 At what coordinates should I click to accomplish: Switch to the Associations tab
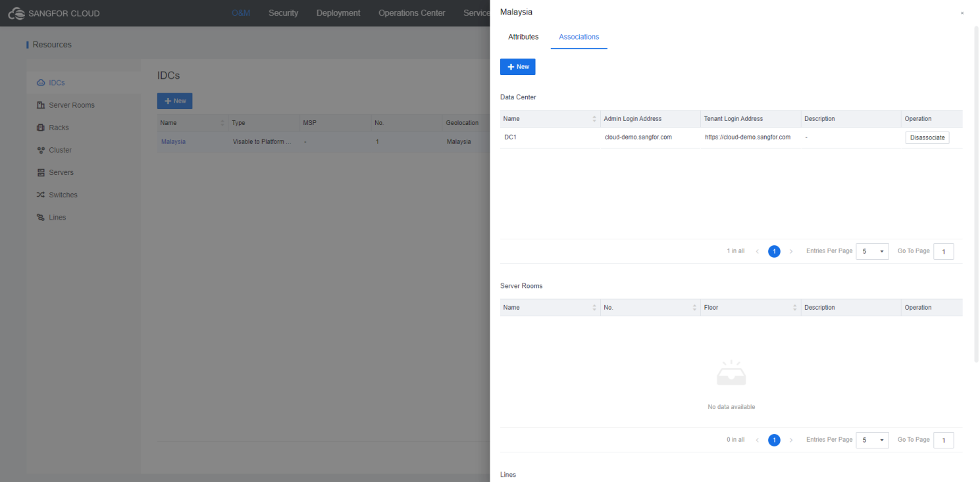pos(579,37)
